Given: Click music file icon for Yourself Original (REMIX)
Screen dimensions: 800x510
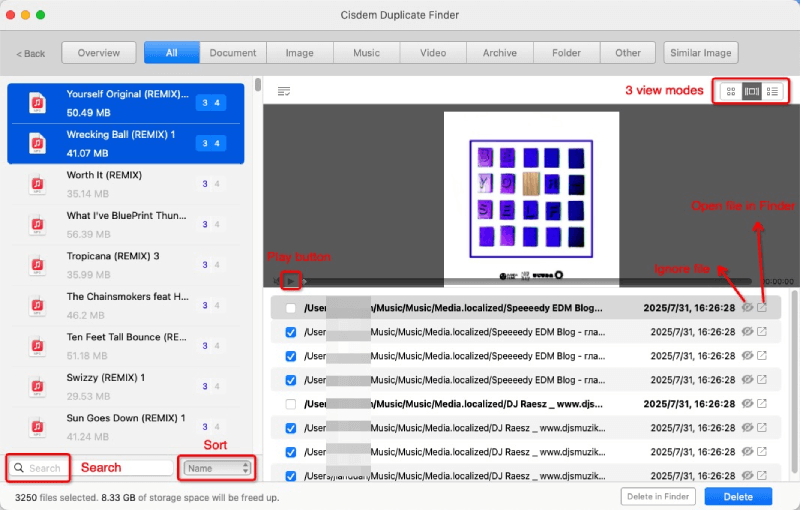Looking at the screenshot, I should pos(37,103).
